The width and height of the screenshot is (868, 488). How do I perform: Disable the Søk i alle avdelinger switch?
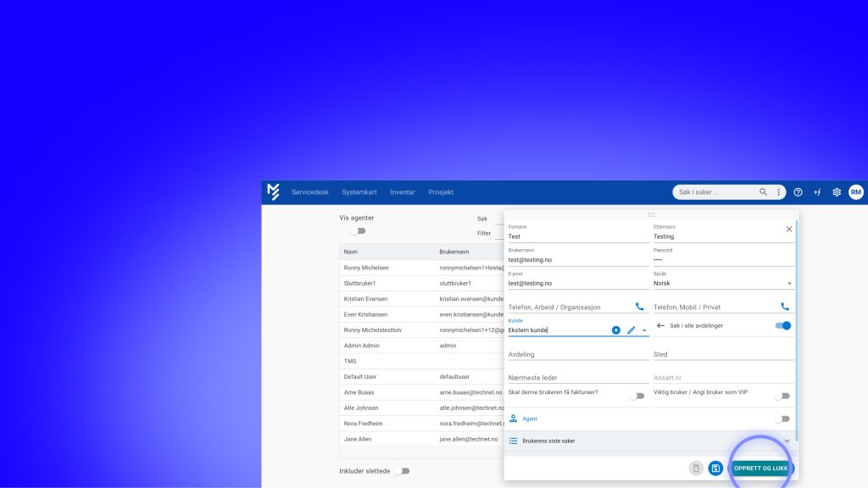pyautogui.click(x=782, y=325)
